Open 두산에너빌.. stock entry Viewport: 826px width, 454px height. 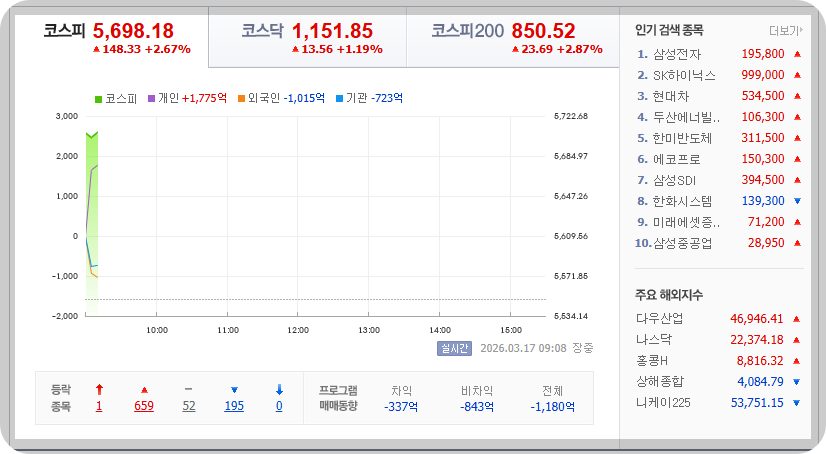click(686, 117)
